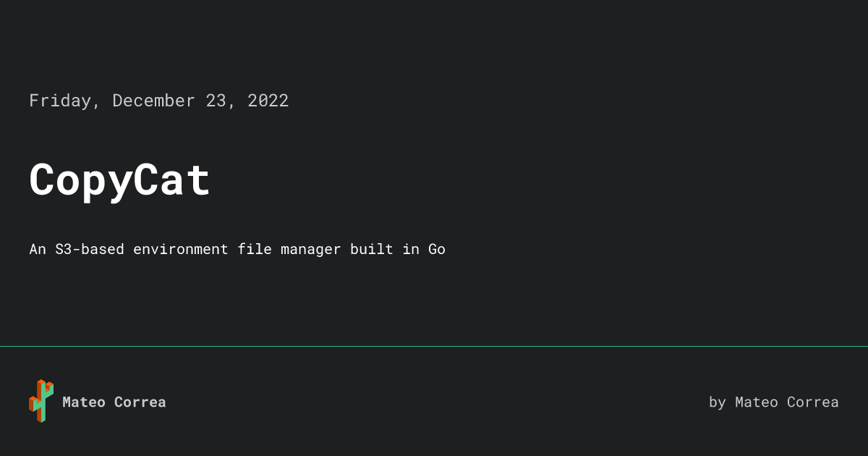Click the 'by Mateo Correa' author credit
Image resolution: width=868 pixels, height=456 pixels.
point(773,402)
